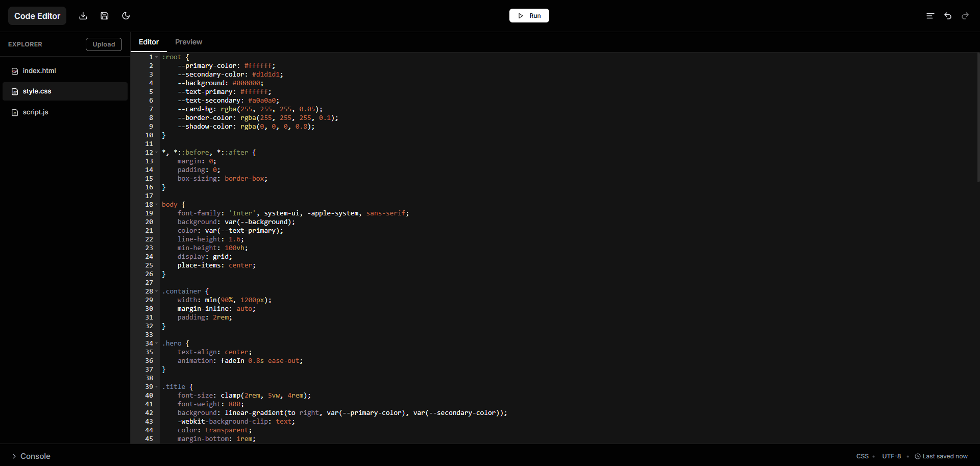The height and width of the screenshot is (466, 980).
Task: Click the clock icon beside Last saved
Action: pyautogui.click(x=918, y=456)
